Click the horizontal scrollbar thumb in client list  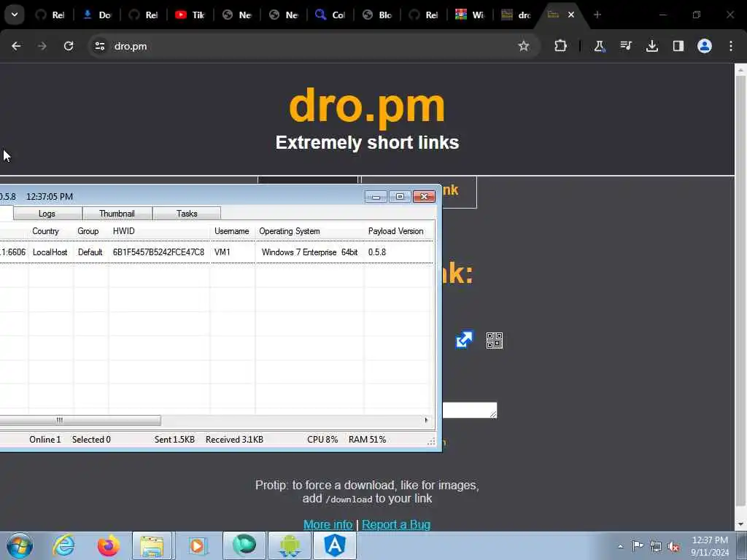[80, 420]
